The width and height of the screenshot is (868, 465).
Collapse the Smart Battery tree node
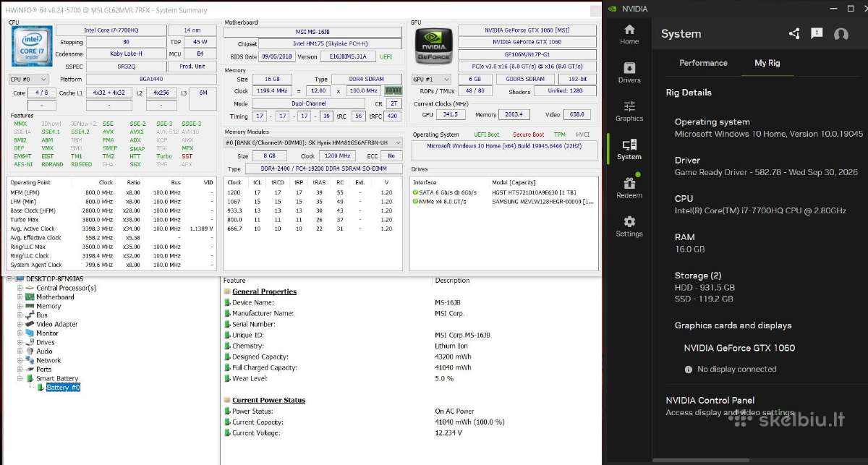tap(20, 378)
